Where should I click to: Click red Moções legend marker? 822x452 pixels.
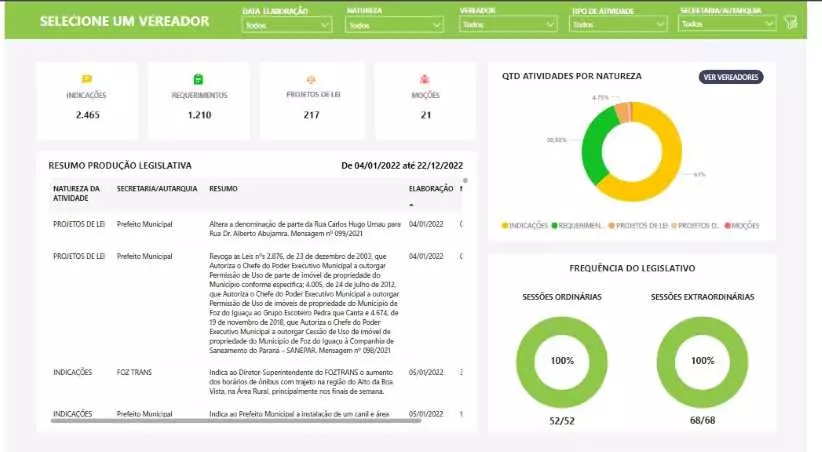pyautogui.click(x=727, y=226)
